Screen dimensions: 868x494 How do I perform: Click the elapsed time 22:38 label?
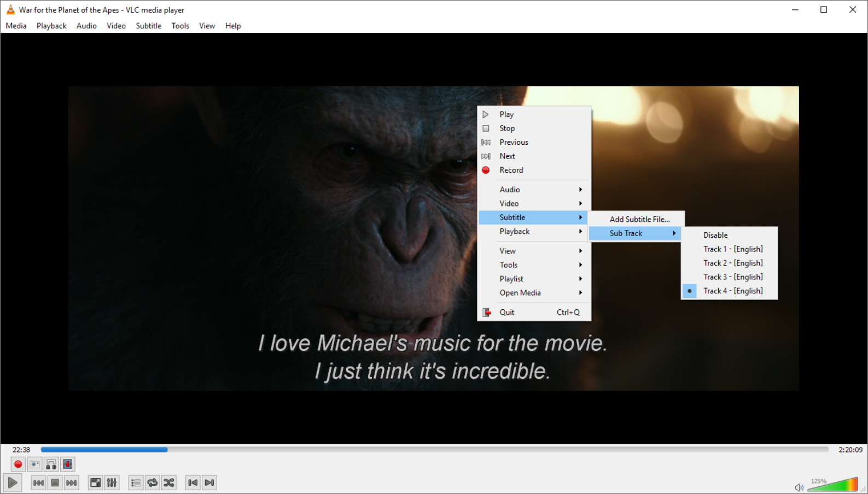[21, 450]
